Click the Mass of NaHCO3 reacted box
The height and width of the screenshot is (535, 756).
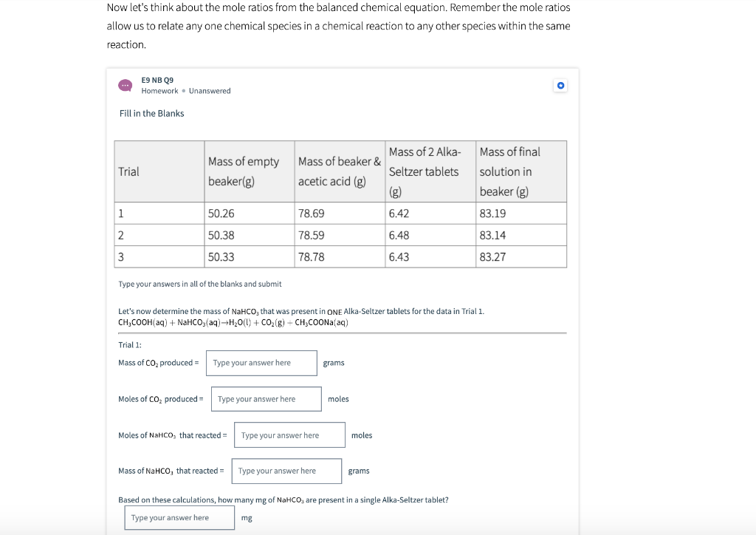point(286,471)
